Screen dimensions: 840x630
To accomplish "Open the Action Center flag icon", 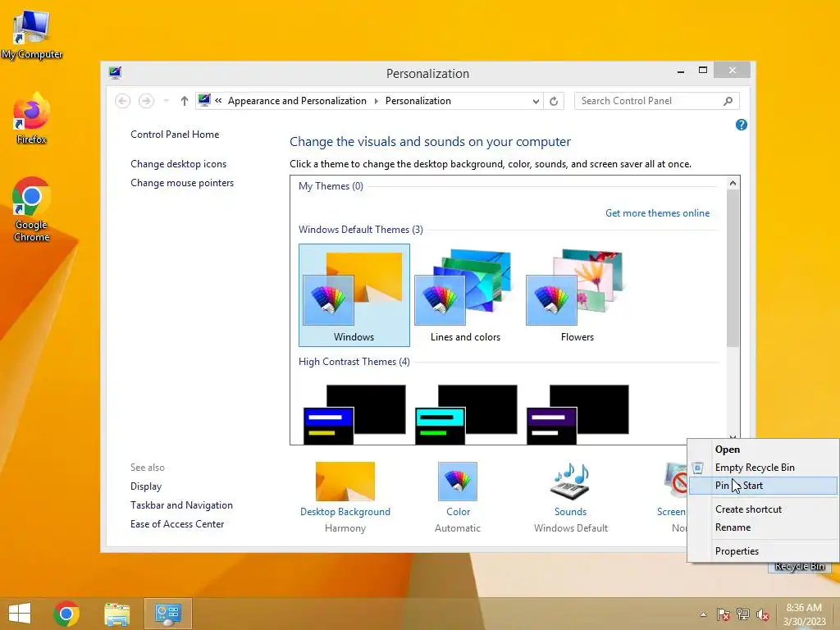I will click(724, 614).
